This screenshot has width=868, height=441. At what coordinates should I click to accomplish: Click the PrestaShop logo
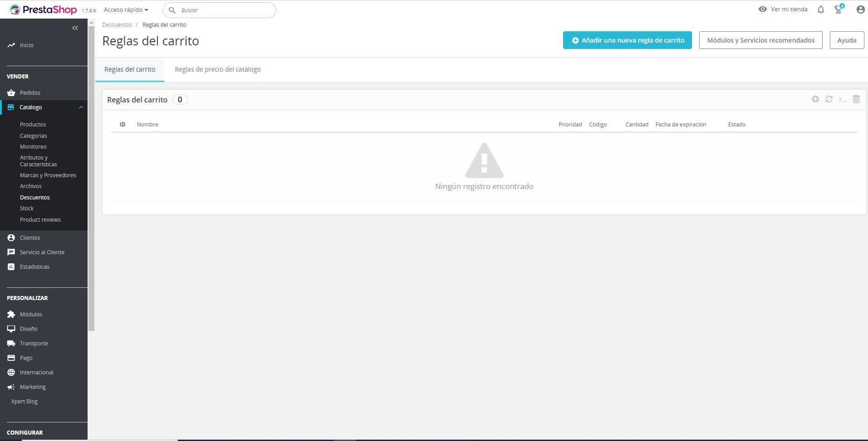click(x=43, y=10)
